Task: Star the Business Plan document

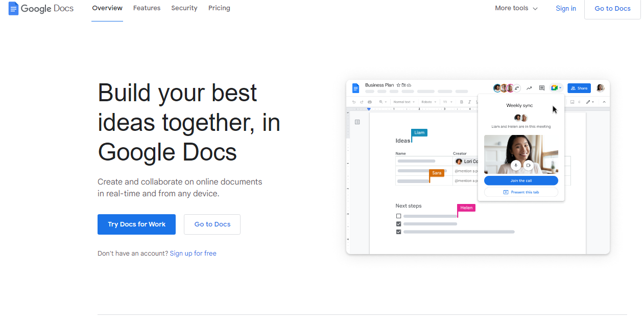Action: (x=398, y=85)
